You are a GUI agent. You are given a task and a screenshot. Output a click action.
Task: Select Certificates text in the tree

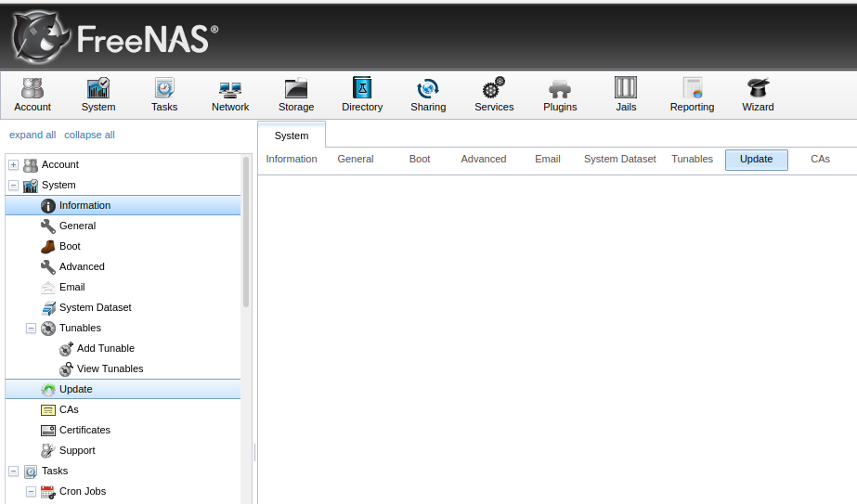tap(84, 430)
